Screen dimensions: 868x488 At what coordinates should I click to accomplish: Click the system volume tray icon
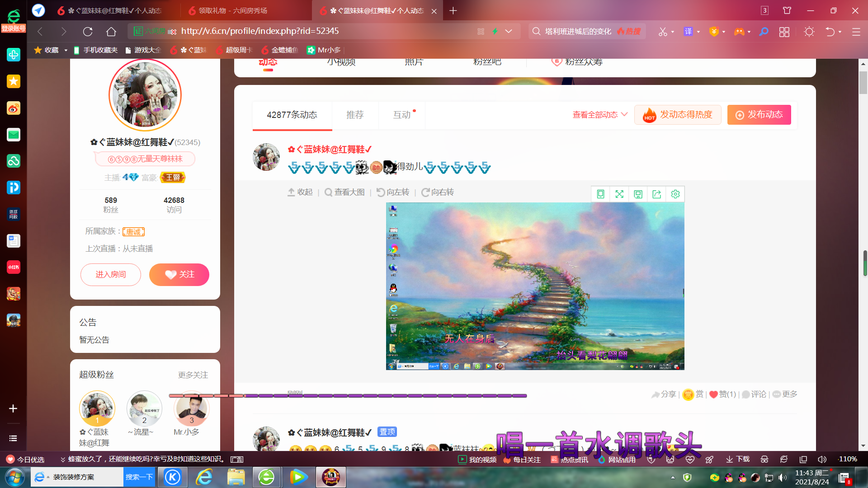[x=783, y=477]
